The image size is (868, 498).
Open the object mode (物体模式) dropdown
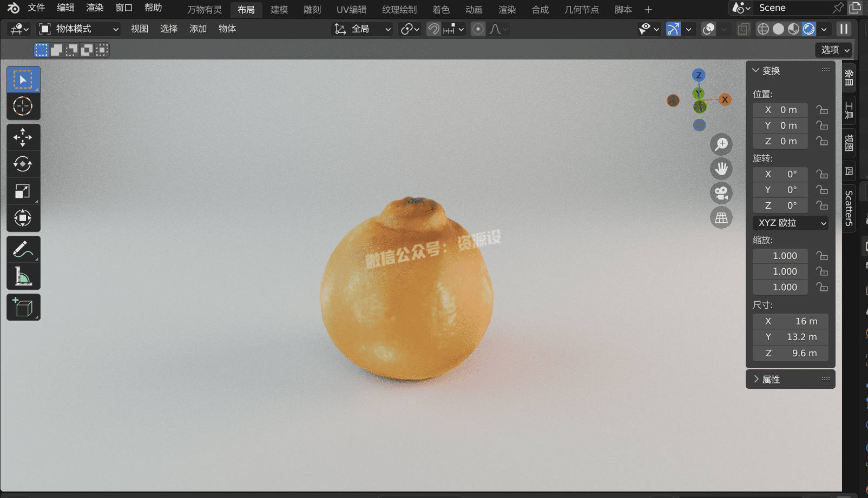tap(79, 29)
